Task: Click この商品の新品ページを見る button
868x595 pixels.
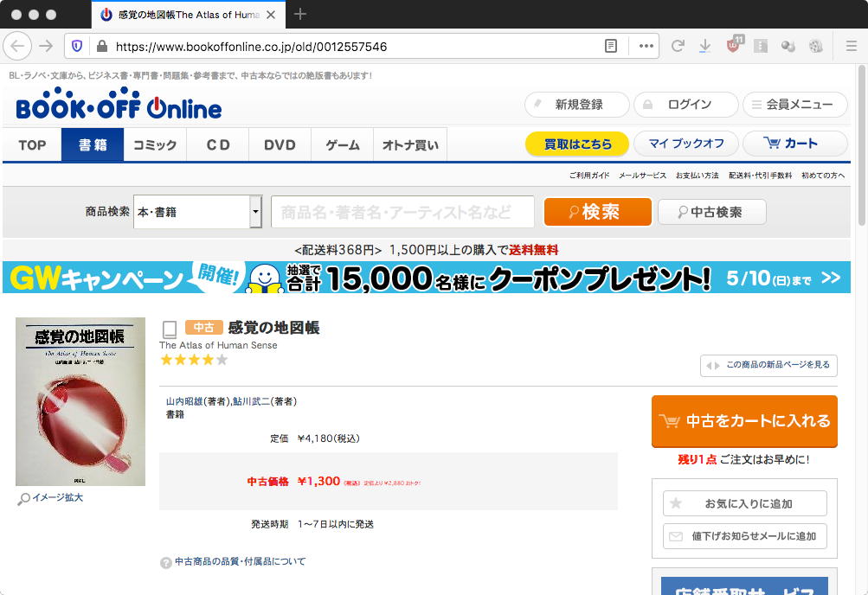Action: (768, 366)
